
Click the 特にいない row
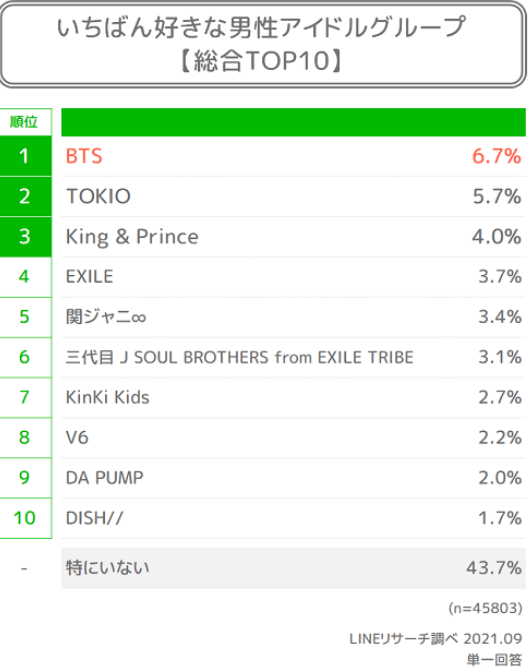tap(293, 568)
